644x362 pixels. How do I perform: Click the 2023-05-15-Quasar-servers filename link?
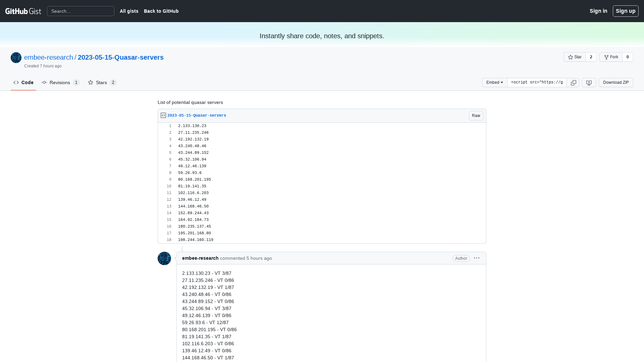pos(197,115)
